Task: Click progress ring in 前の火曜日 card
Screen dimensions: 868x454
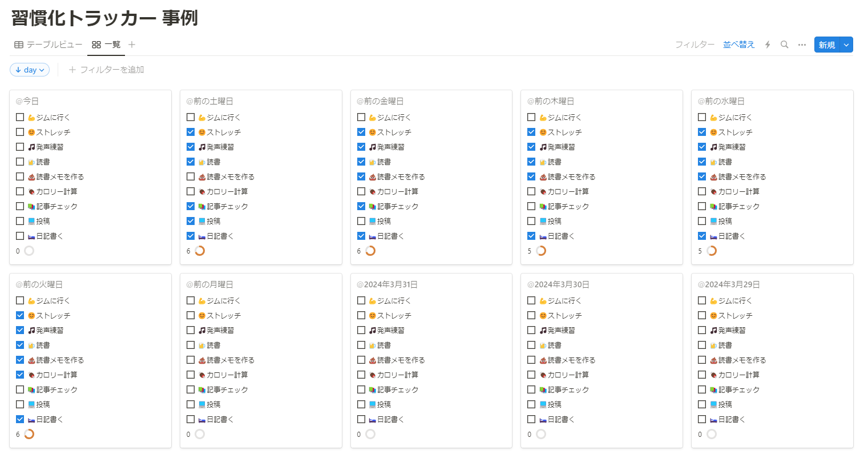Action: pos(29,434)
